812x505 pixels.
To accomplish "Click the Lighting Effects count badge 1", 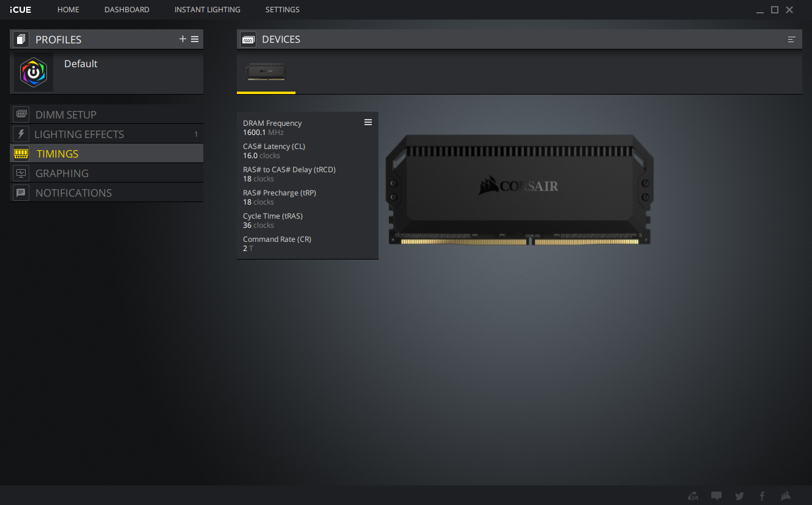I will click(196, 134).
